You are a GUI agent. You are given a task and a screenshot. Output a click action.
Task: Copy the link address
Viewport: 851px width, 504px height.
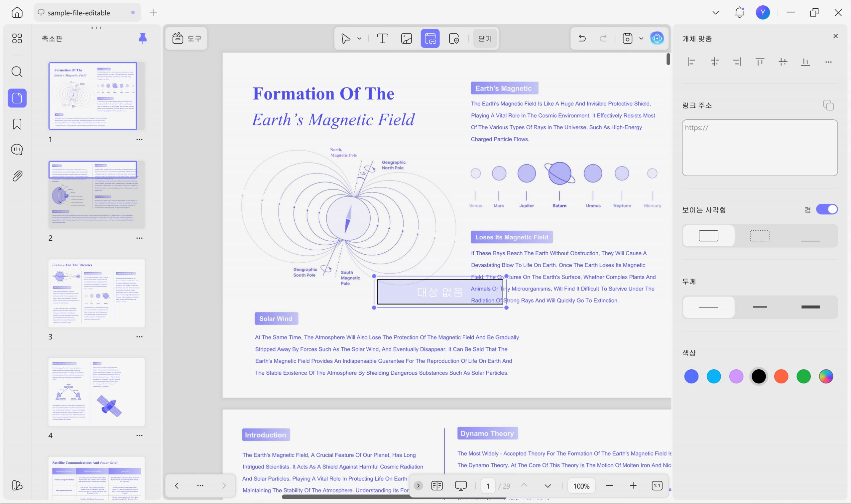point(828,105)
